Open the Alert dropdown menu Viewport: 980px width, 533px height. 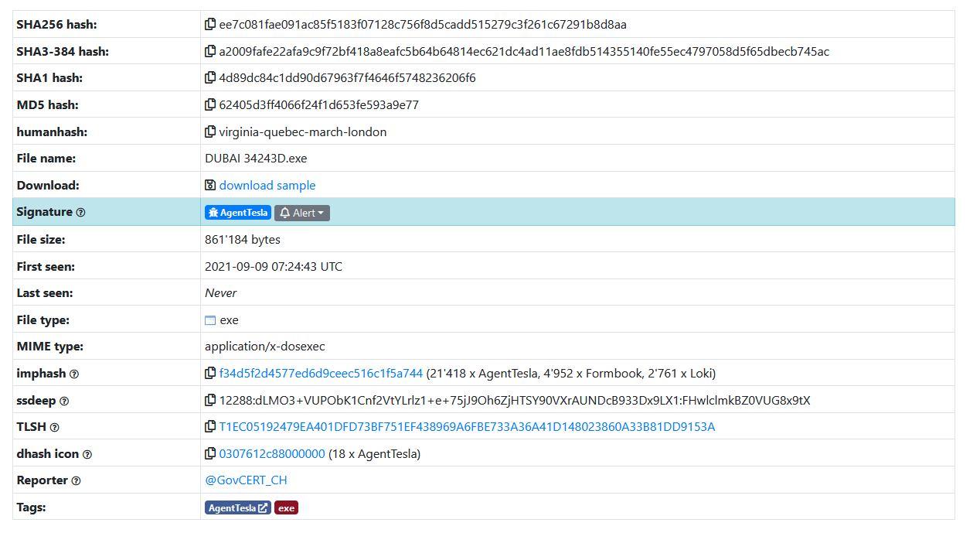click(x=301, y=213)
